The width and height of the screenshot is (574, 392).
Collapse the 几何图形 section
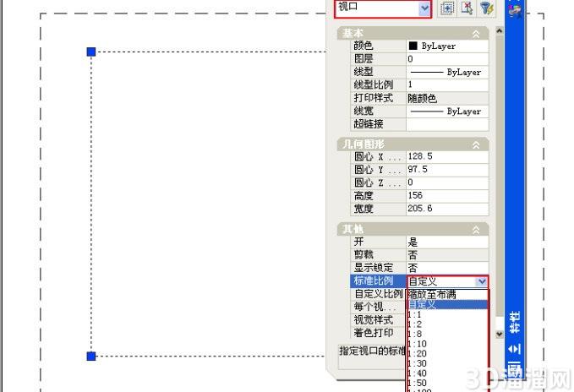point(476,145)
